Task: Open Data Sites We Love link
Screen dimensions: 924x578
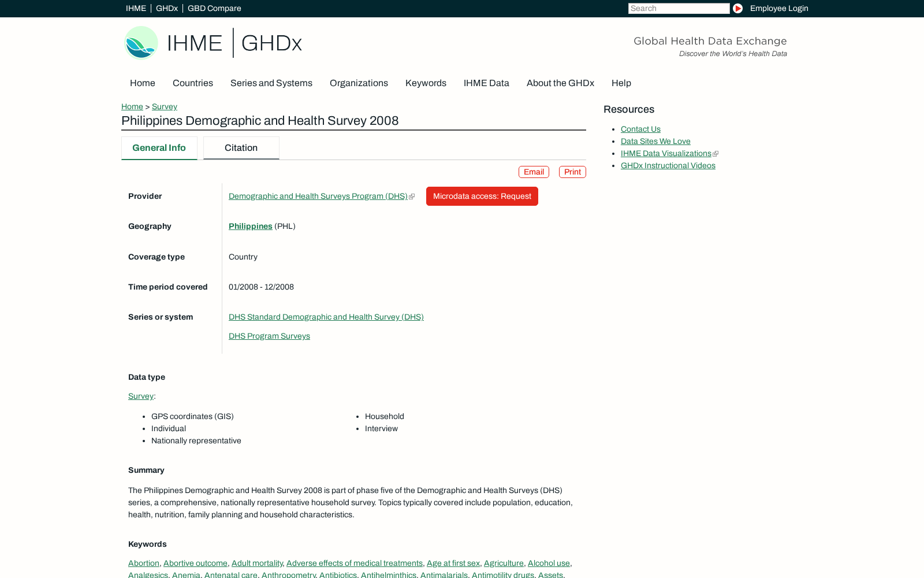Action: point(655,141)
